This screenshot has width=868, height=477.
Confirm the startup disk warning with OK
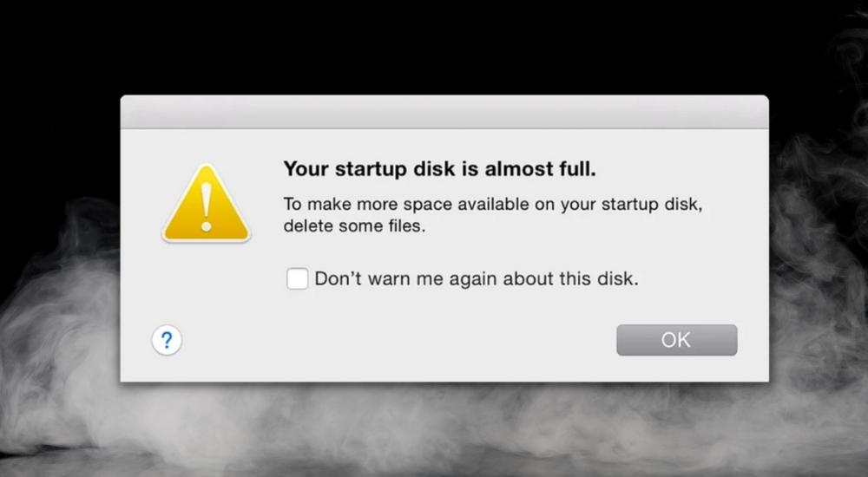[676, 340]
